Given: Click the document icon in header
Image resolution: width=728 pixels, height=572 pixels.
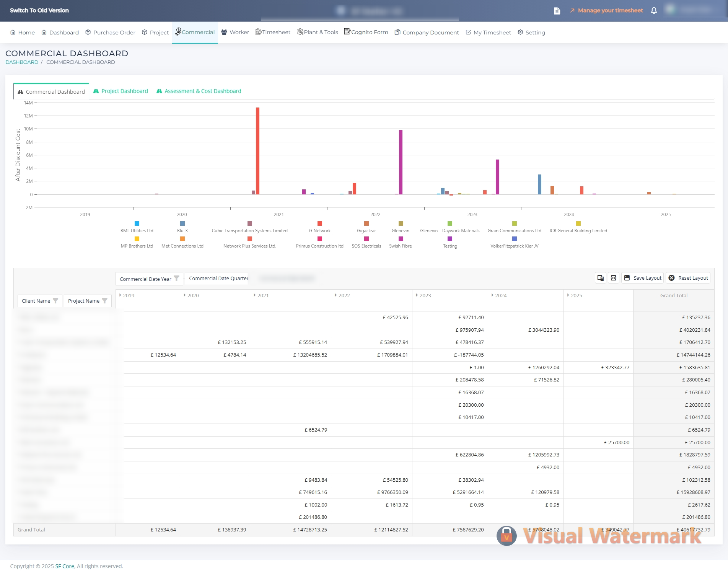Looking at the screenshot, I should (x=557, y=11).
